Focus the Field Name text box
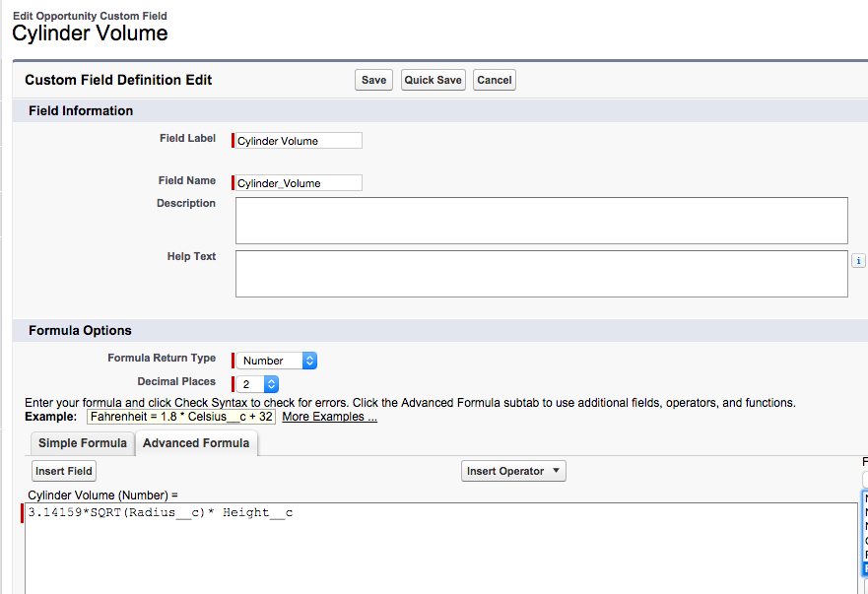 tap(299, 182)
